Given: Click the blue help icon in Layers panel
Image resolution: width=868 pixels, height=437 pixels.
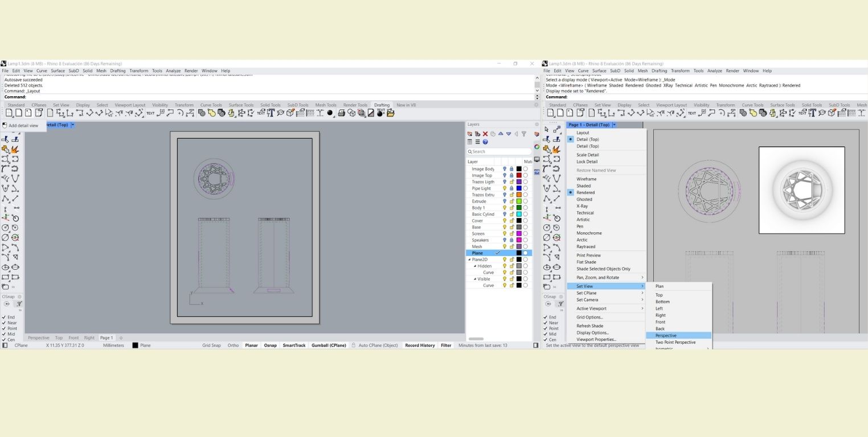Looking at the screenshot, I should tap(485, 142).
